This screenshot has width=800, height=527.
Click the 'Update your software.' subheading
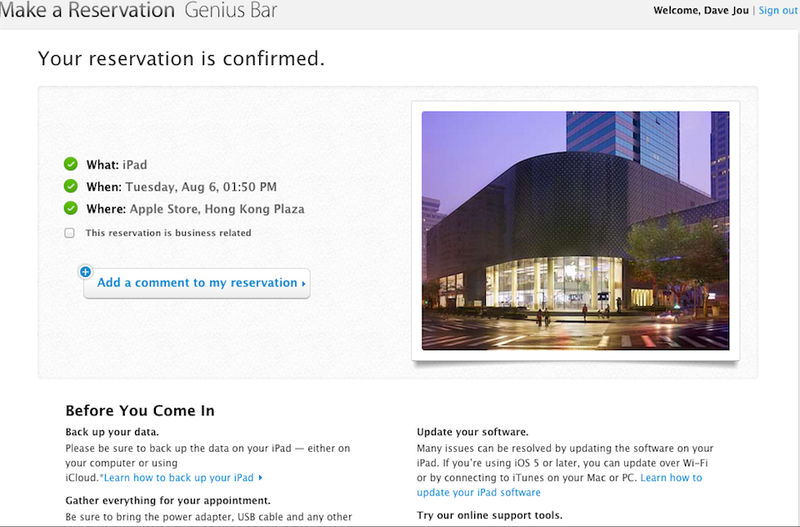(472, 432)
